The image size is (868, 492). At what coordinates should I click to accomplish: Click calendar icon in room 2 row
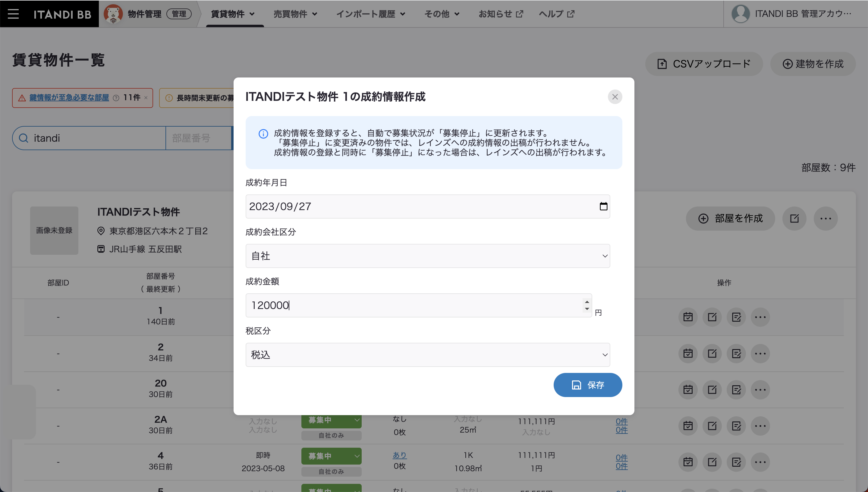pyautogui.click(x=688, y=353)
